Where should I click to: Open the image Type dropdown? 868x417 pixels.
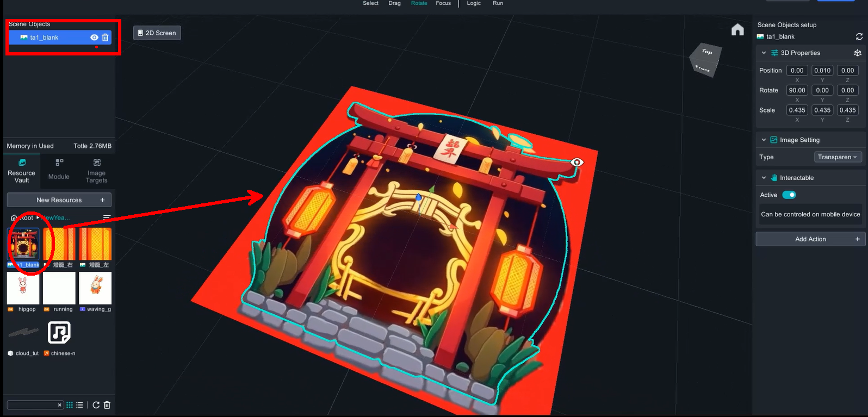point(838,157)
